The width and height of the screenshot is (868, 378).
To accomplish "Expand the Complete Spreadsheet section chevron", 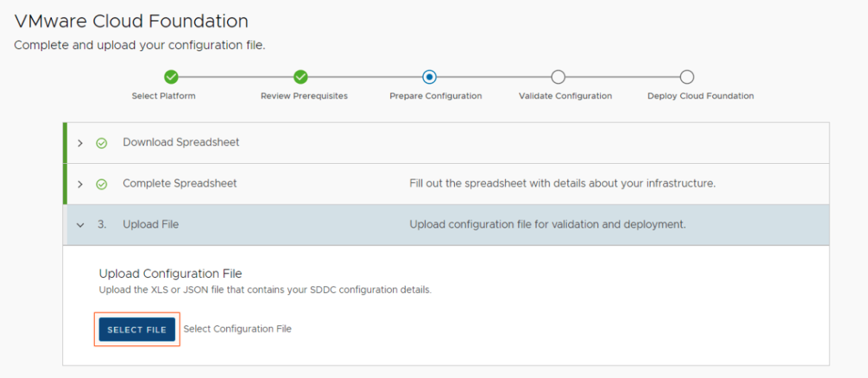I will point(80,184).
